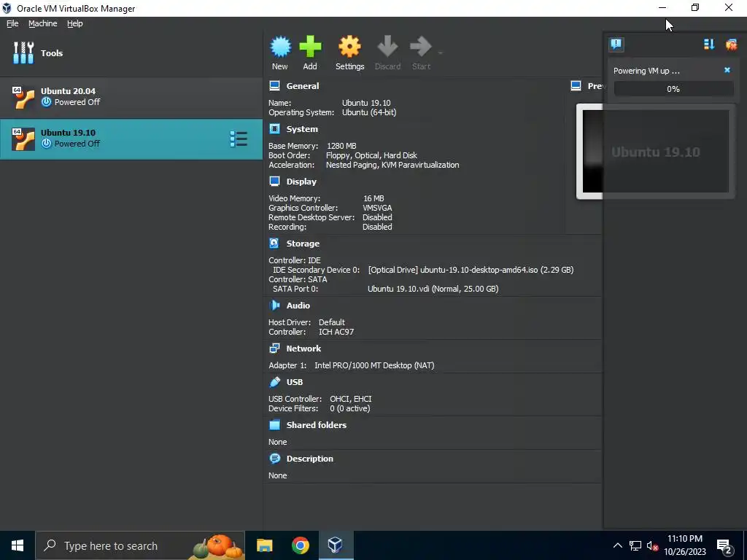Click the OS type Ubuntu (64-bit)
Screen dimensions: 747x560
(368, 112)
